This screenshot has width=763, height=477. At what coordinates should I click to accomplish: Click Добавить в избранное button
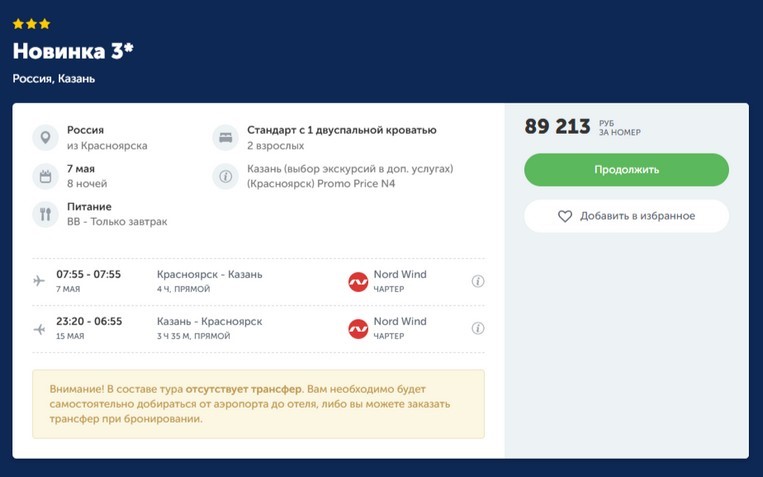point(626,216)
